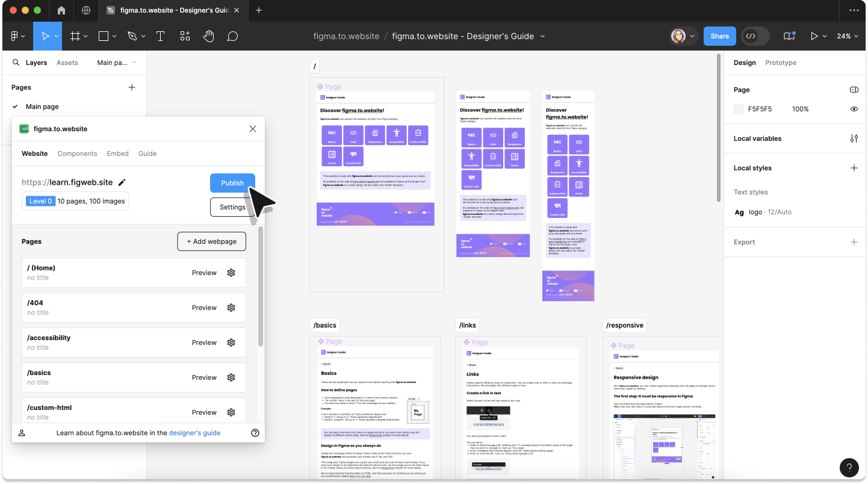Click the blue Publish button
Screen dimensions: 868x484
(x=232, y=183)
